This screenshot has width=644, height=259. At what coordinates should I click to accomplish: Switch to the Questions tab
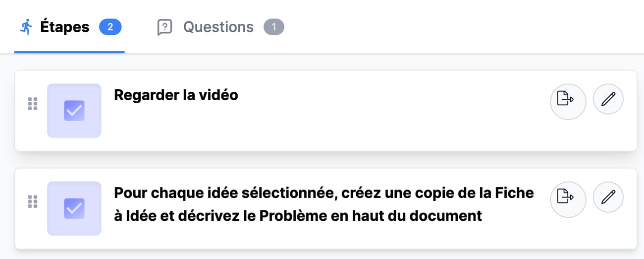218,27
